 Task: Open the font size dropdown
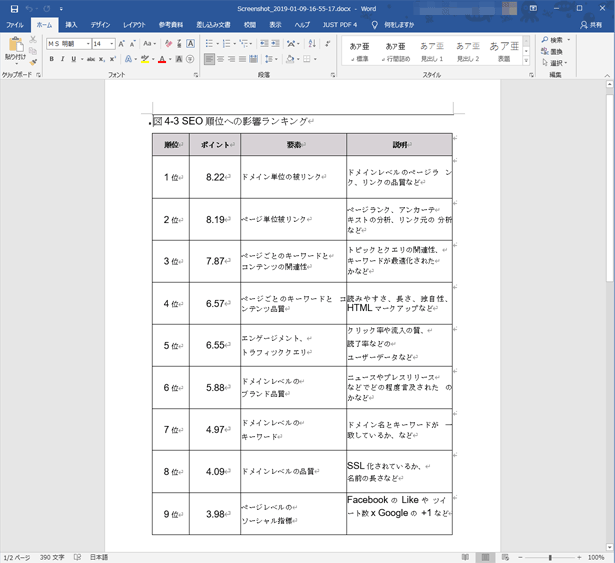pyautogui.click(x=112, y=44)
